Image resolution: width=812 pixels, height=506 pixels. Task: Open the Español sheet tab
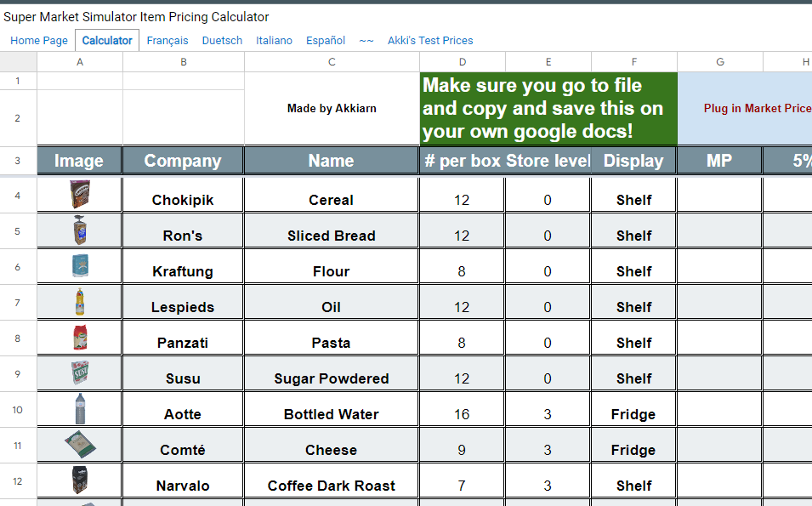pos(326,40)
